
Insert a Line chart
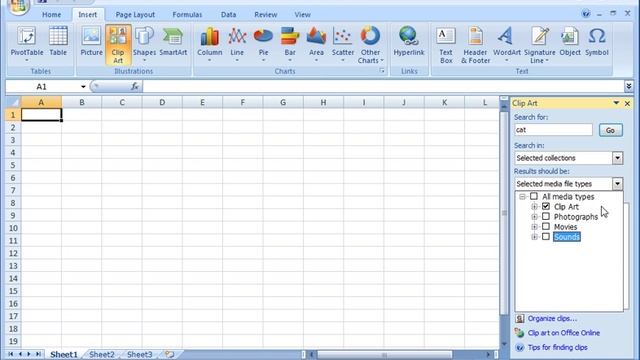pos(237,44)
